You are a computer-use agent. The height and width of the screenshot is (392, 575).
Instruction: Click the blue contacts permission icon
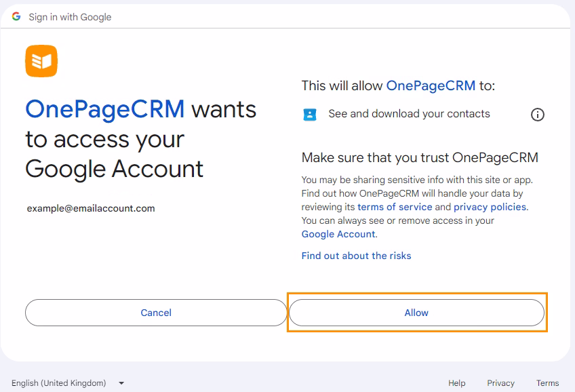pyautogui.click(x=310, y=114)
